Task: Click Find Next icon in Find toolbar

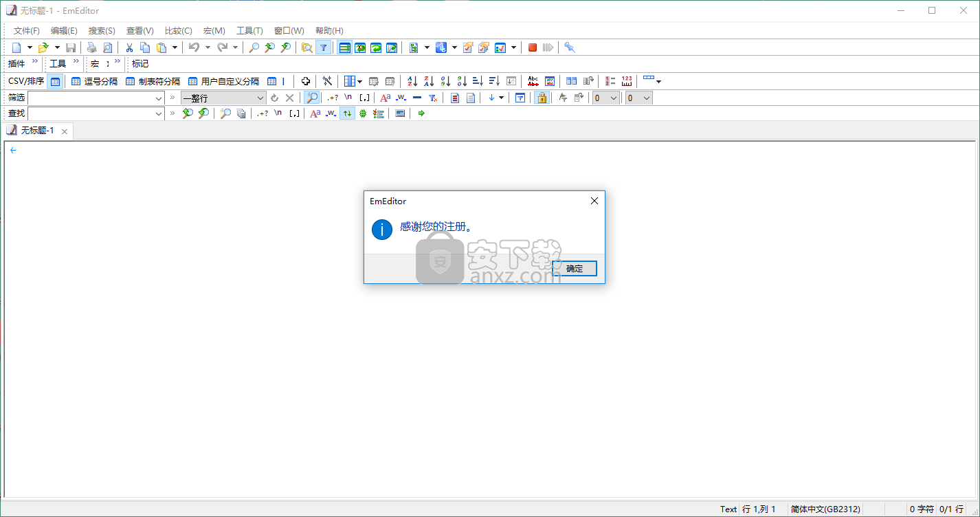Action: [203, 113]
